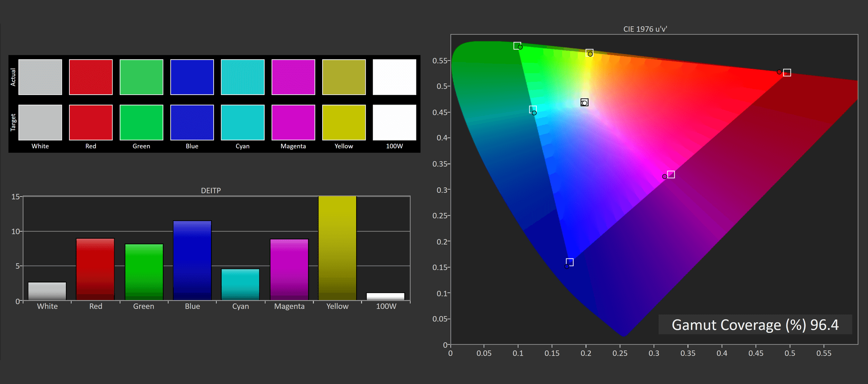This screenshot has height=384, width=868.
Task: Click the CIE 1976 u'v' chart title
Action: (x=645, y=29)
